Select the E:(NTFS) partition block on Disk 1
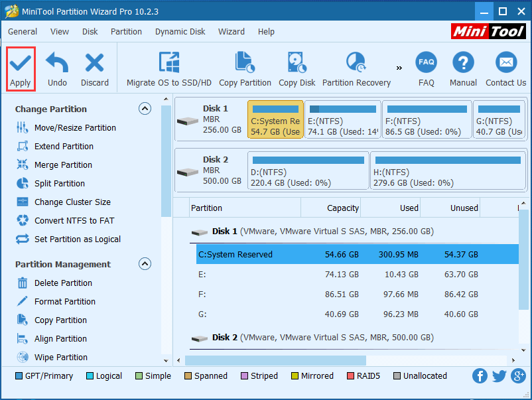 click(x=343, y=120)
